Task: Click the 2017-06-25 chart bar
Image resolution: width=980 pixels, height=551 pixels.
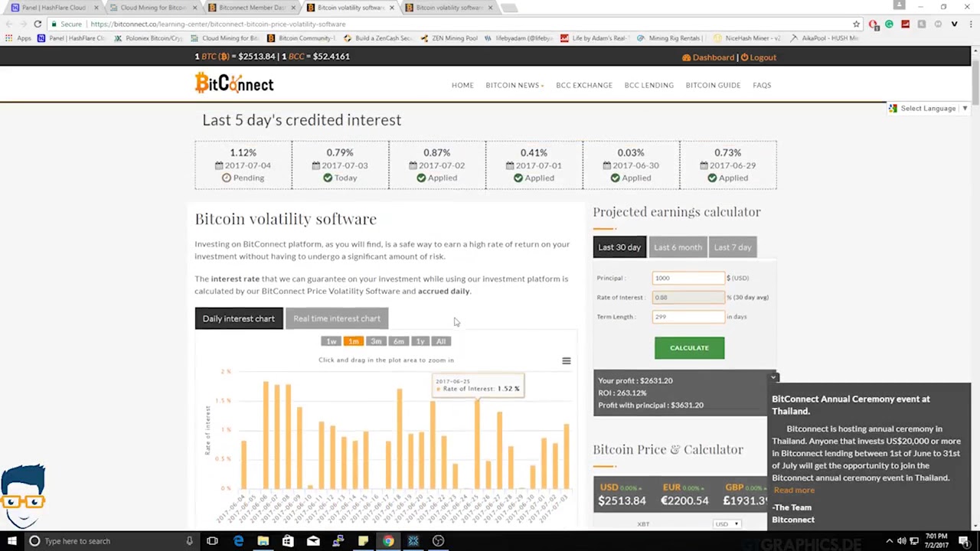Action: (x=477, y=445)
